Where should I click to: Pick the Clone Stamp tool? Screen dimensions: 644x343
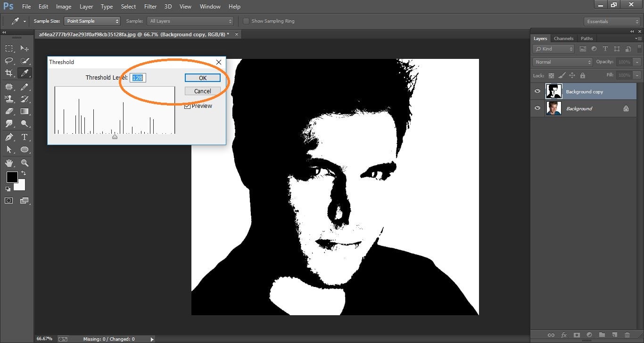pos(9,98)
